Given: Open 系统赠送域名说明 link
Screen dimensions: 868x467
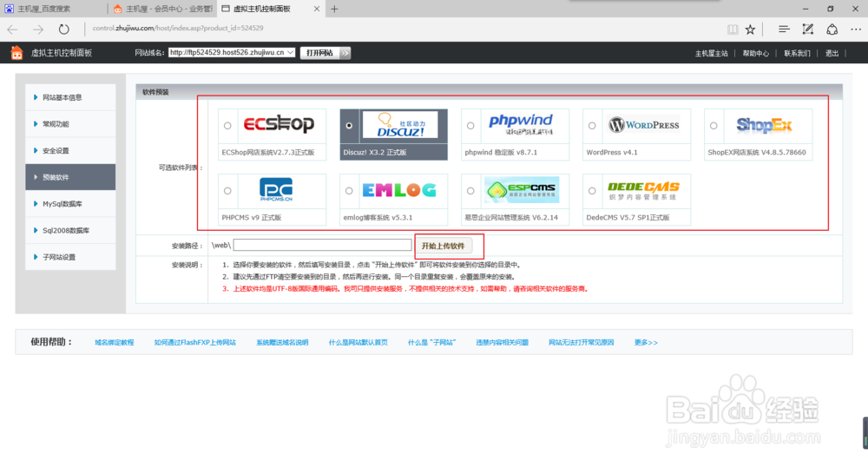Looking at the screenshot, I should click(x=282, y=343).
